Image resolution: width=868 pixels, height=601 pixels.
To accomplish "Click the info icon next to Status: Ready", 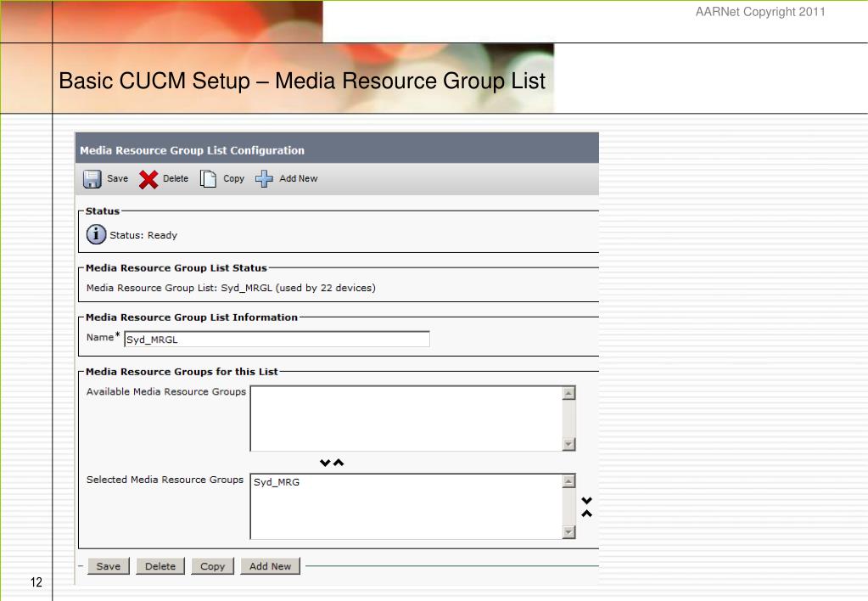I will tap(97, 234).
